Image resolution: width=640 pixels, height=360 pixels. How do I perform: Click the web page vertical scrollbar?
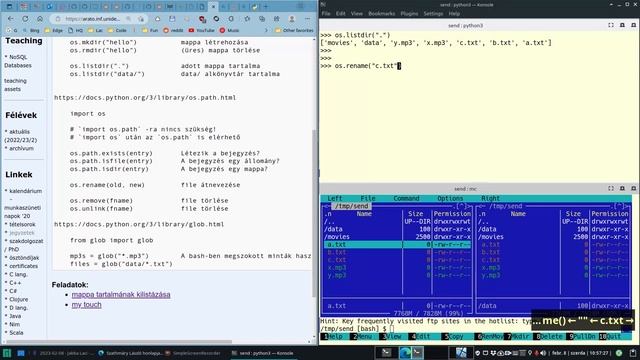(314, 212)
